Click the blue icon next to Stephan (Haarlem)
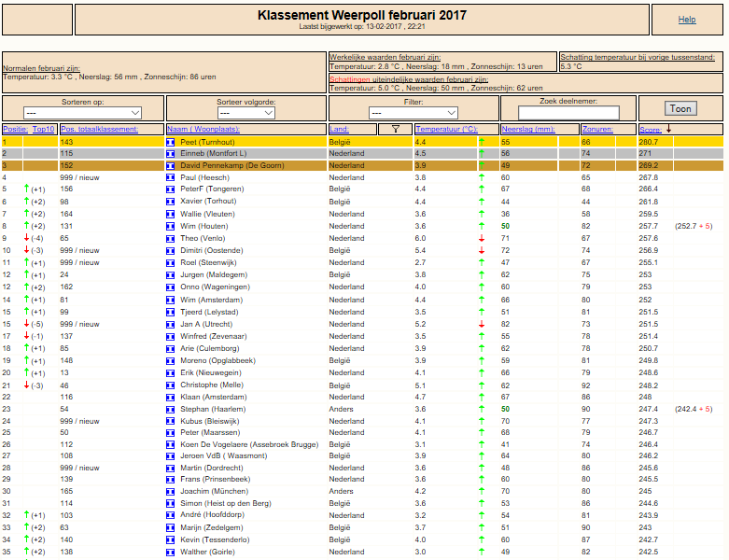Viewport: 729px width, 560px height. tap(171, 410)
